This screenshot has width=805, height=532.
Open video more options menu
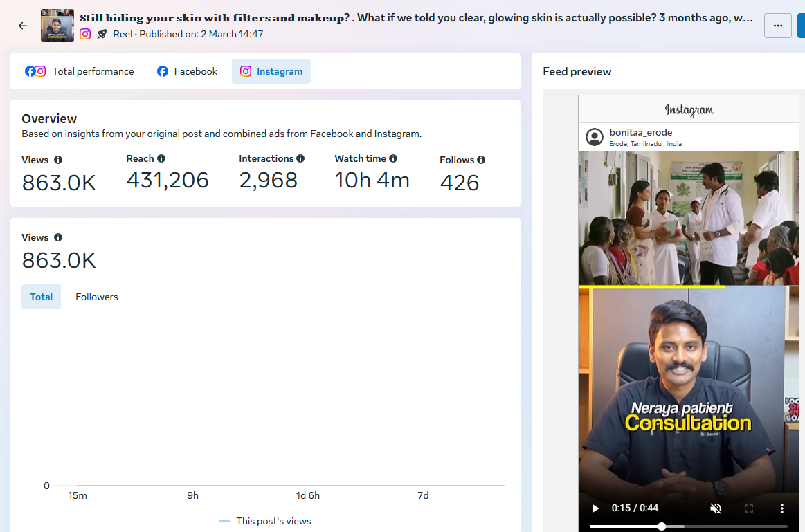(782, 508)
